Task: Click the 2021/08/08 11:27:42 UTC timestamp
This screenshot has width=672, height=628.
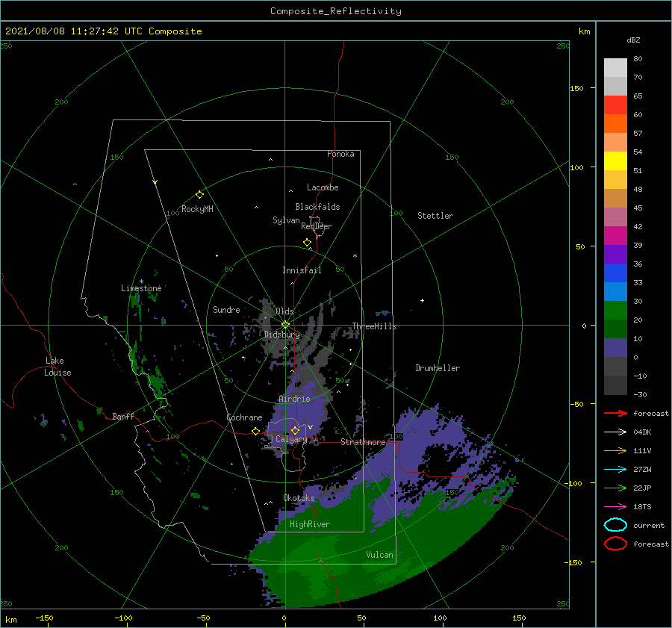Action: [x=74, y=31]
